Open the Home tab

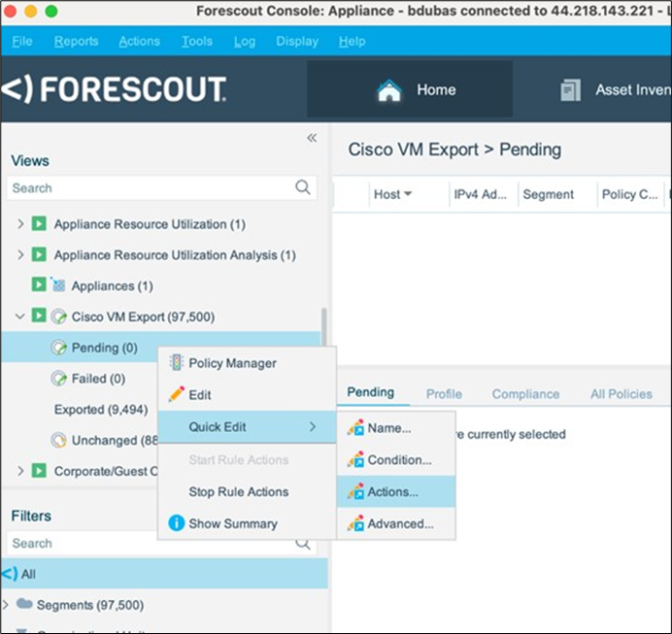coord(410,89)
